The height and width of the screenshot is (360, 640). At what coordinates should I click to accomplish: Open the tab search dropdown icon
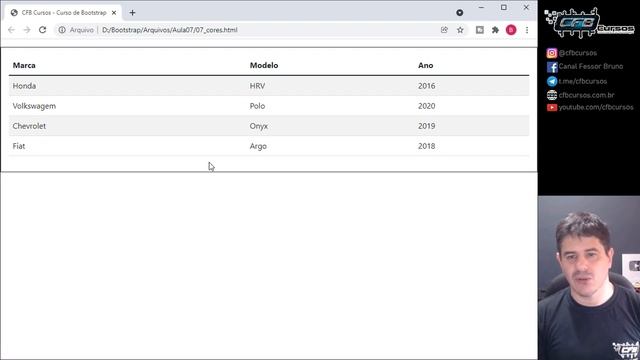460,13
